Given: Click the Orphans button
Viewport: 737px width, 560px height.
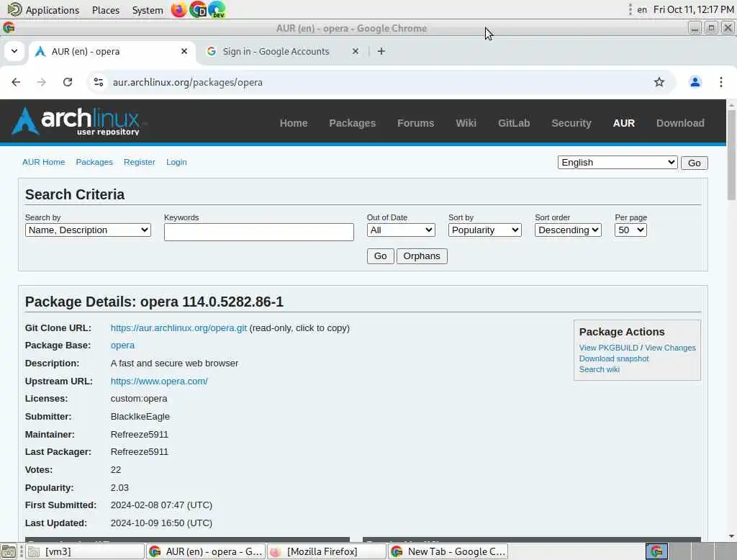Looking at the screenshot, I should pyautogui.click(x=422, y=256).
